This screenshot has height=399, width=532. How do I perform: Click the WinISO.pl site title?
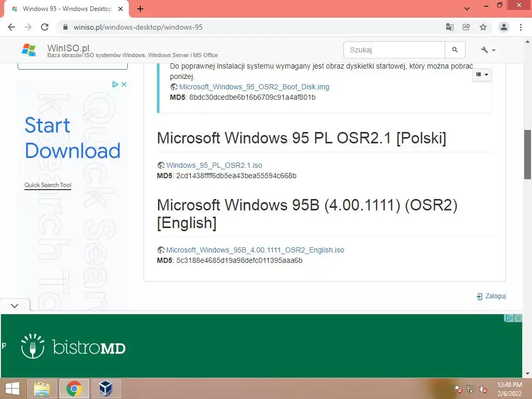pos(68,48)
